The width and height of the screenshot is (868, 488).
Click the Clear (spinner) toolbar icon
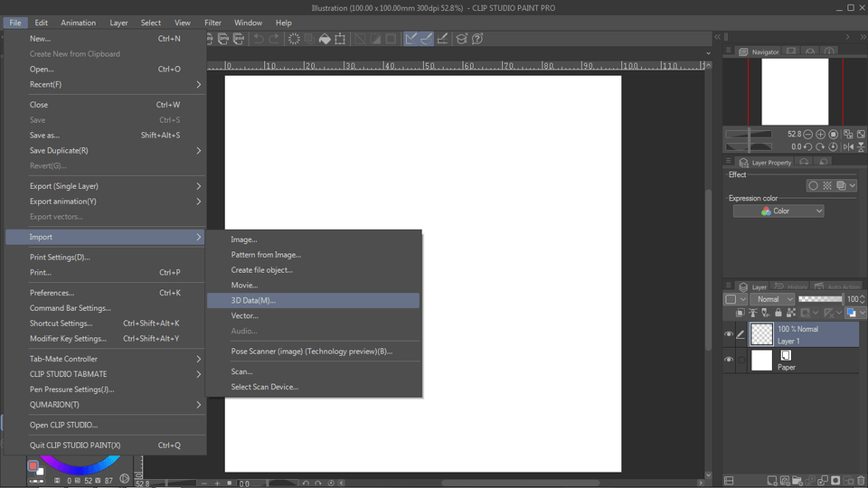(x=294, y=39)
